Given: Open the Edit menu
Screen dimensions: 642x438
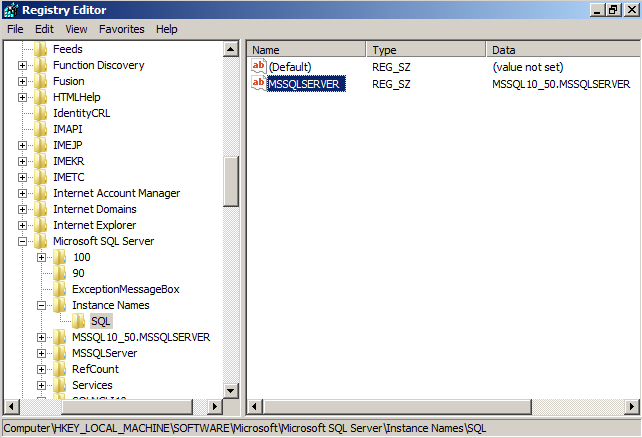Looking at the screenshot, I should click(x=44, y=29).
